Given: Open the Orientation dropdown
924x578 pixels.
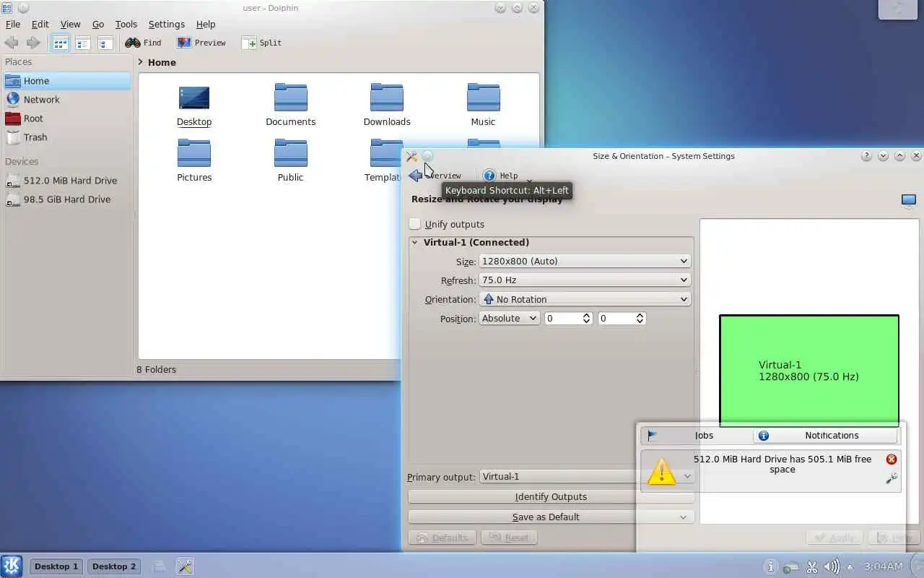Looking at the screenshot, I should tap(585, 299).
